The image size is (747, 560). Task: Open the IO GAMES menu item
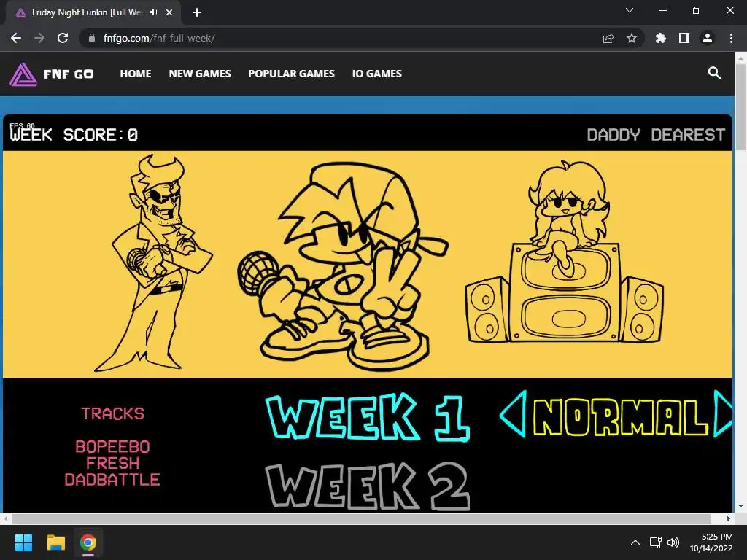pyautogui.click(x=377, y=74)
